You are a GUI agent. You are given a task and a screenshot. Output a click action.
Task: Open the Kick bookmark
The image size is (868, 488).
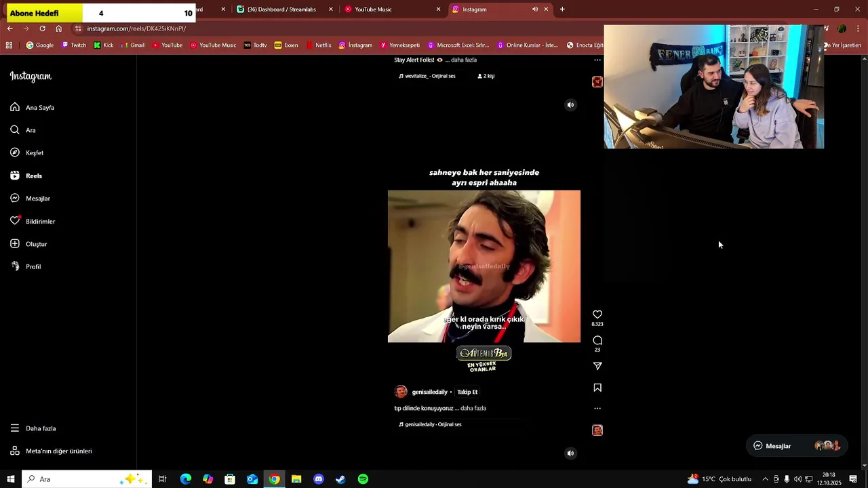(104, 45)
